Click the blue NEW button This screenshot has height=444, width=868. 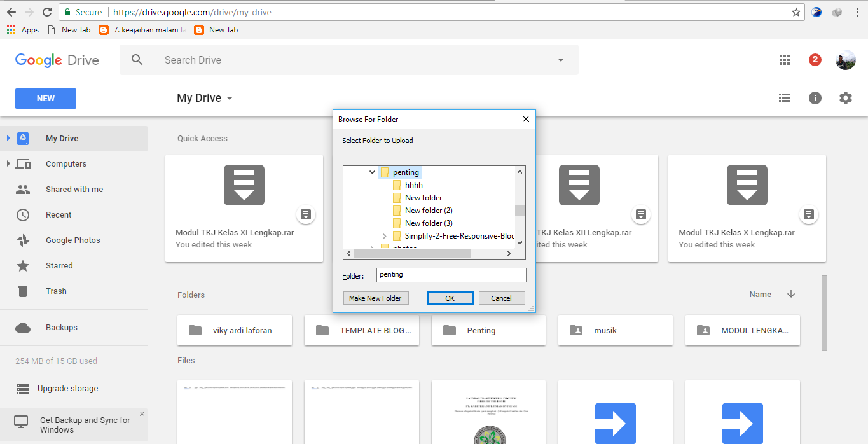coord(45,98)
